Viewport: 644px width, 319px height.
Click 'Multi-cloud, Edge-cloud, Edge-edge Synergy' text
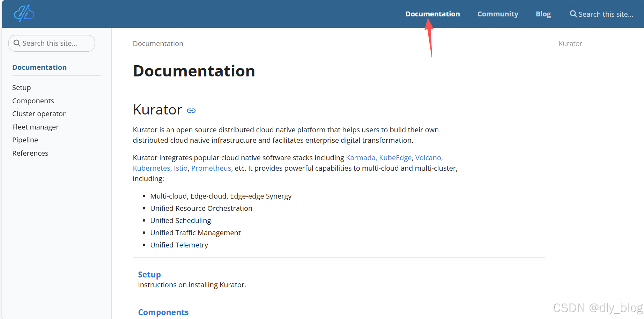click(221, 196)
